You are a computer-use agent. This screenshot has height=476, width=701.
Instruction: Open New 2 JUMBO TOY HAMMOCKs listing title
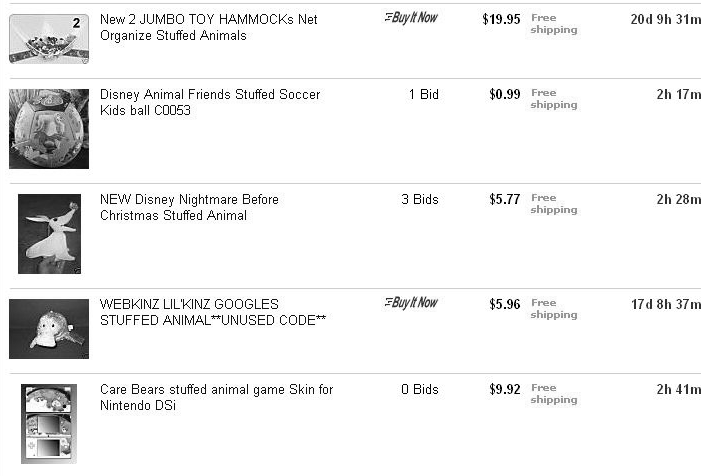point(209,27)
